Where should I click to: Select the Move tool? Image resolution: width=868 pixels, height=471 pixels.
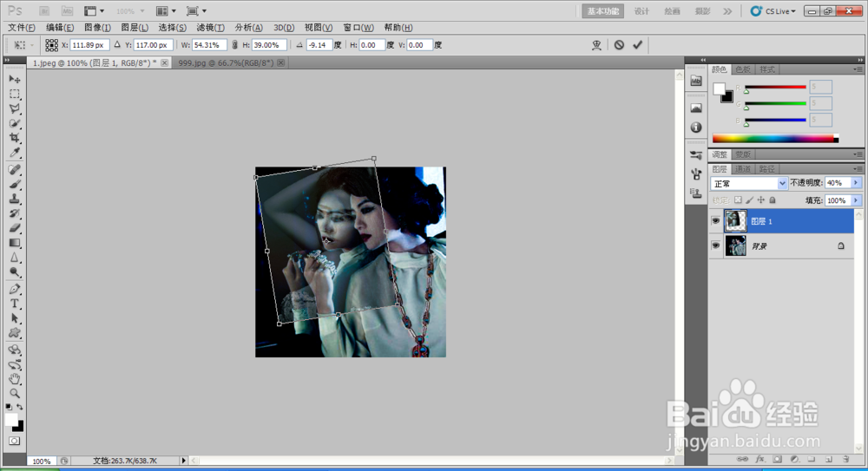[15, 79]
